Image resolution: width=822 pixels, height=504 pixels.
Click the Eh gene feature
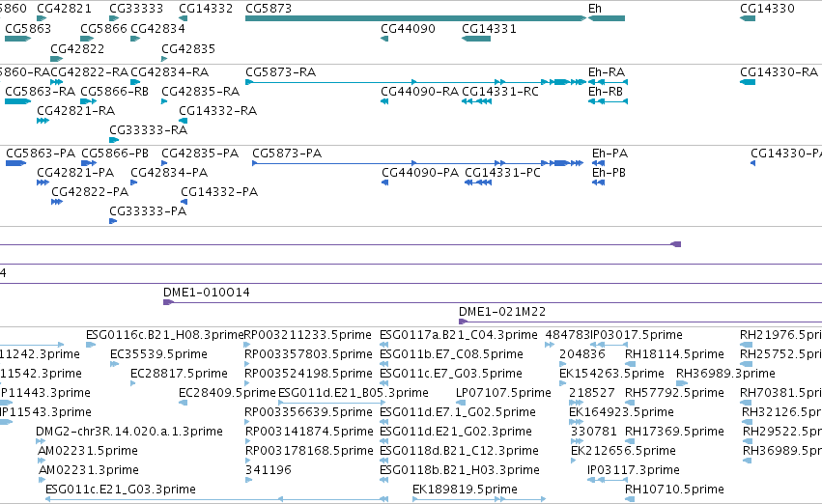coord(607,18)
